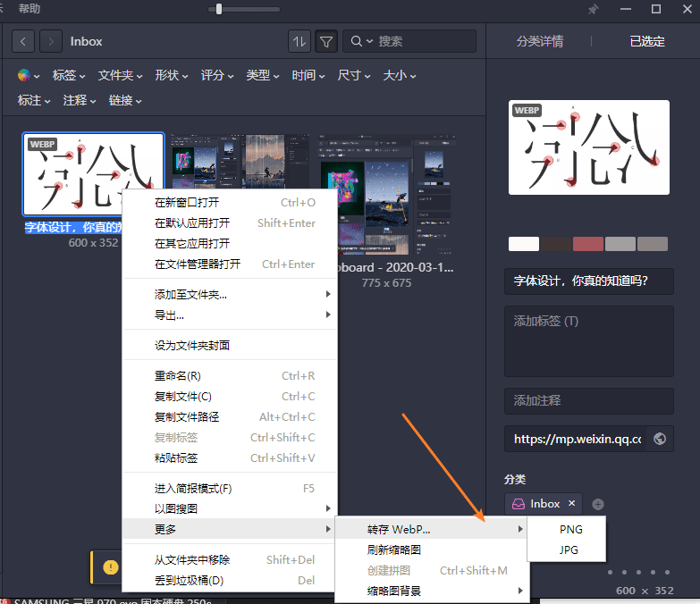This screenshot has height=604, width=700.
Task: Open the 缩略图背景 submenu
Action: [x=431, y=591]
